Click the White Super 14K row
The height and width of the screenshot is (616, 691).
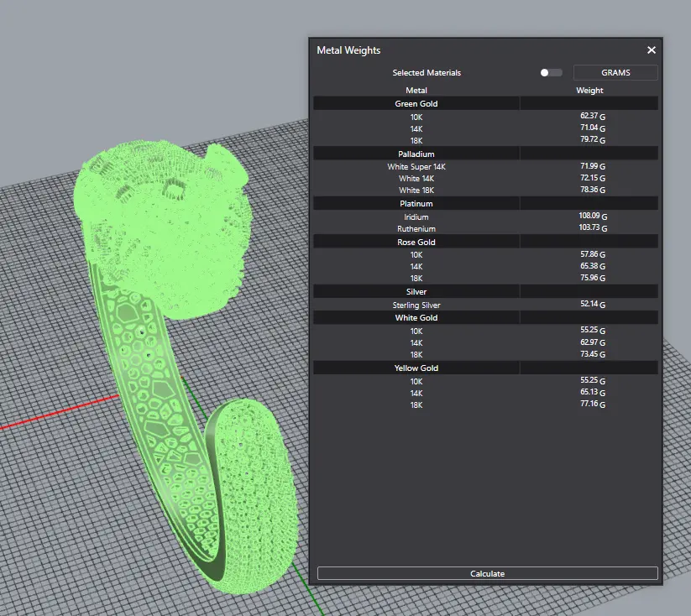click(416, 167)
